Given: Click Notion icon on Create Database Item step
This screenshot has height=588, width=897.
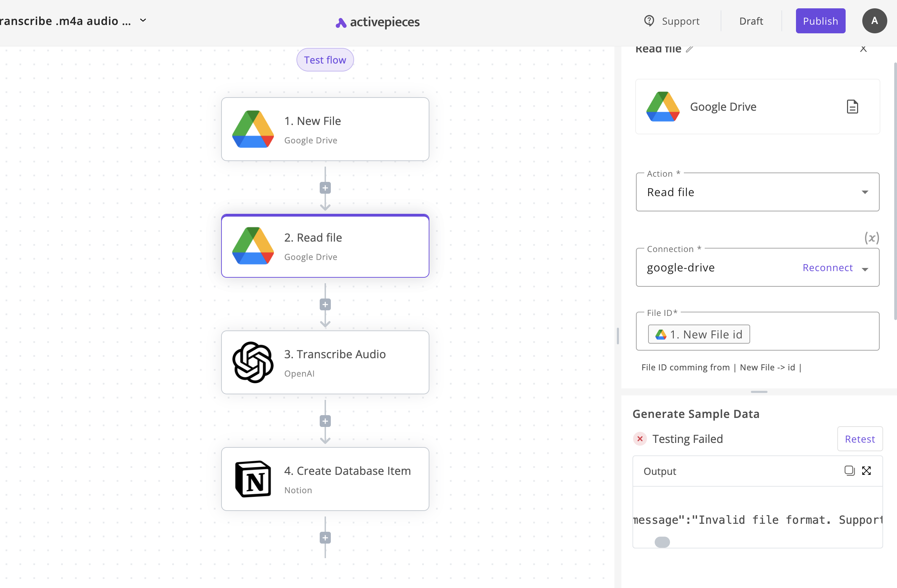Looking at the screenshot, I should coord(253,479).
